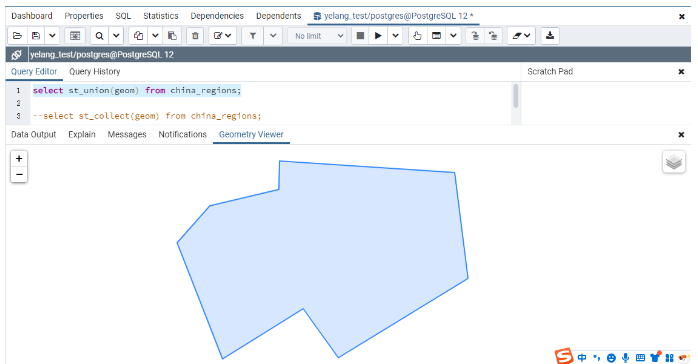Screen dimensions: 698x364
Task: Click the Paste clipboard icon
Action: point(172,36)
